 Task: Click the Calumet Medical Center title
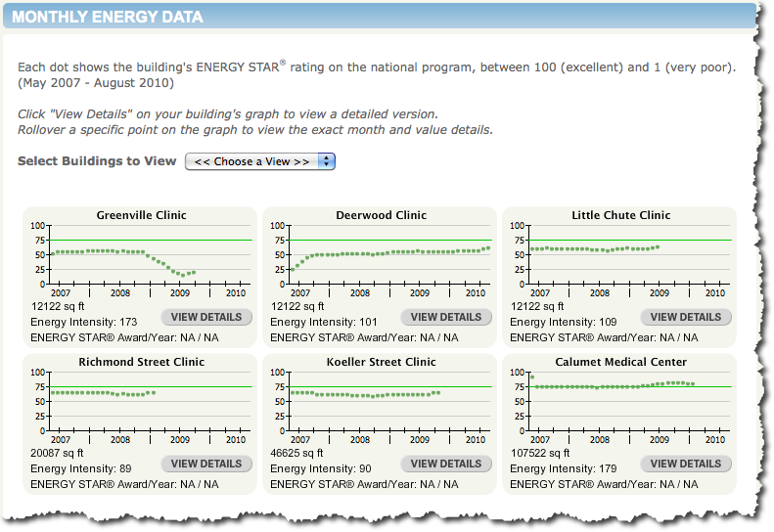pos(620,362)
